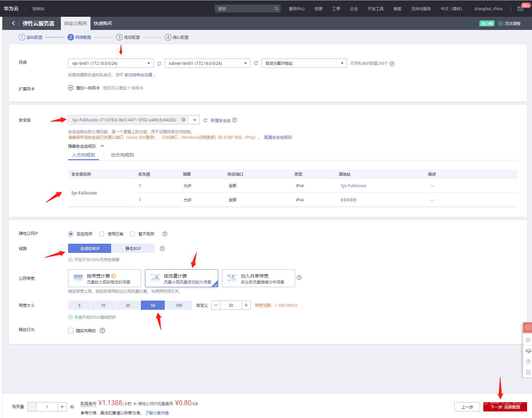532x418 pixels.
Task: Click the custom bandwidth value field
Action: [x=231, y=305]
